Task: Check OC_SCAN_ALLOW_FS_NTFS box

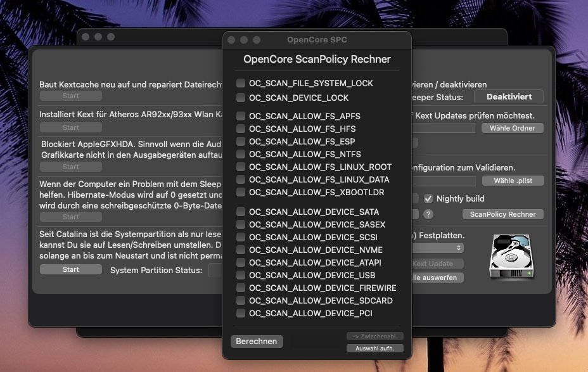Action: coord(241,154)
